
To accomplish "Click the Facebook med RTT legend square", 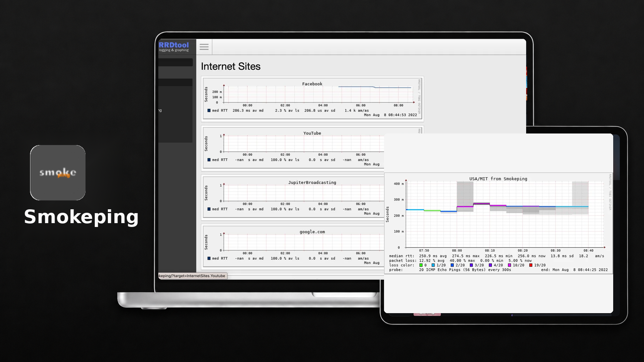I will coord(209,110).
